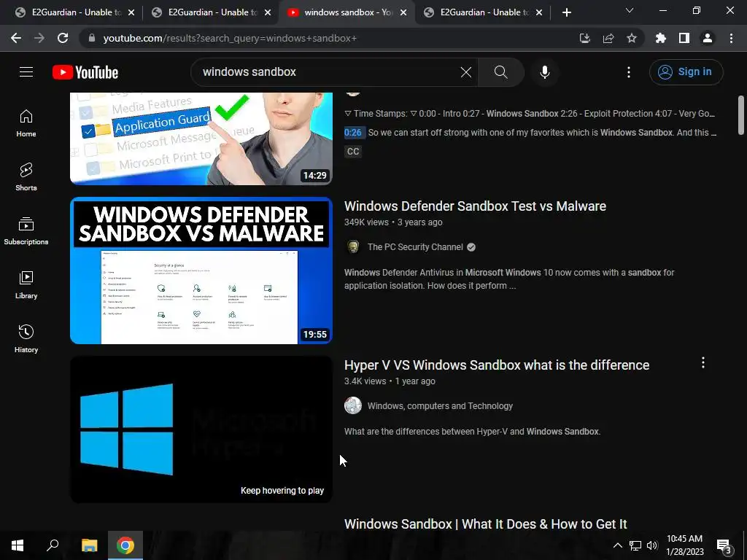Open YouTube settings three-dot menu
This screenshot has height=560, width=747.
[x=629, y=72]
